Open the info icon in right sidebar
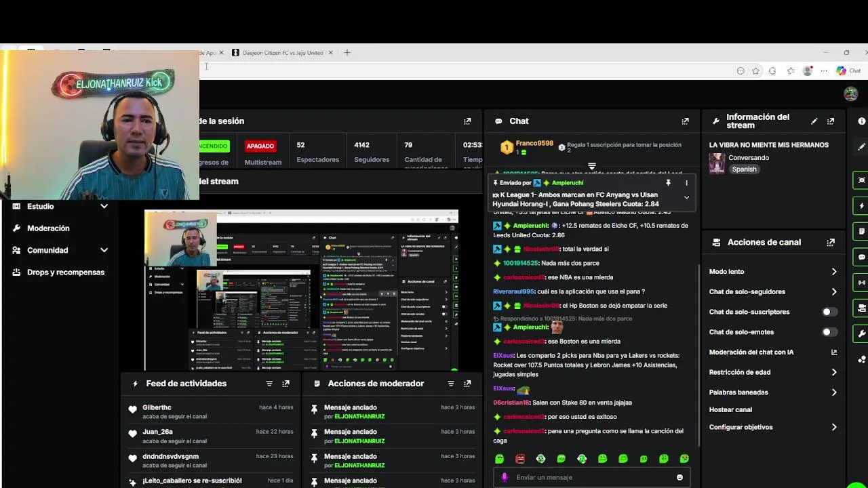 862,121
